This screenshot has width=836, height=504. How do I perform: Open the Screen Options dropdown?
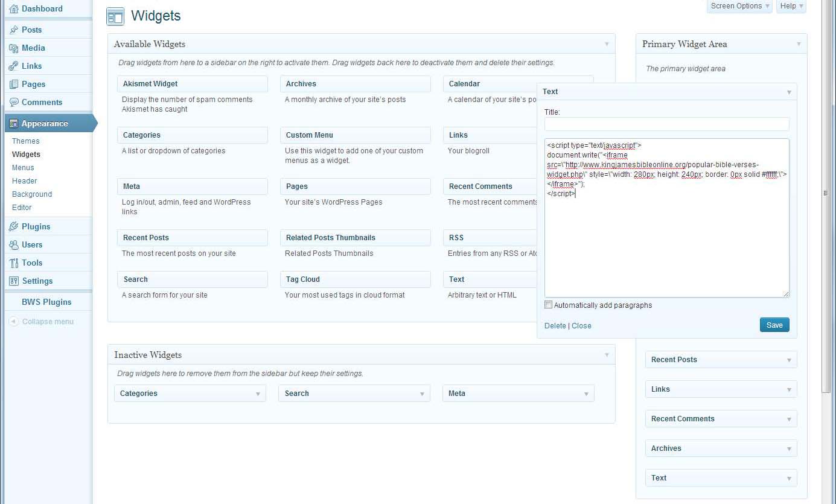point(740,6)
